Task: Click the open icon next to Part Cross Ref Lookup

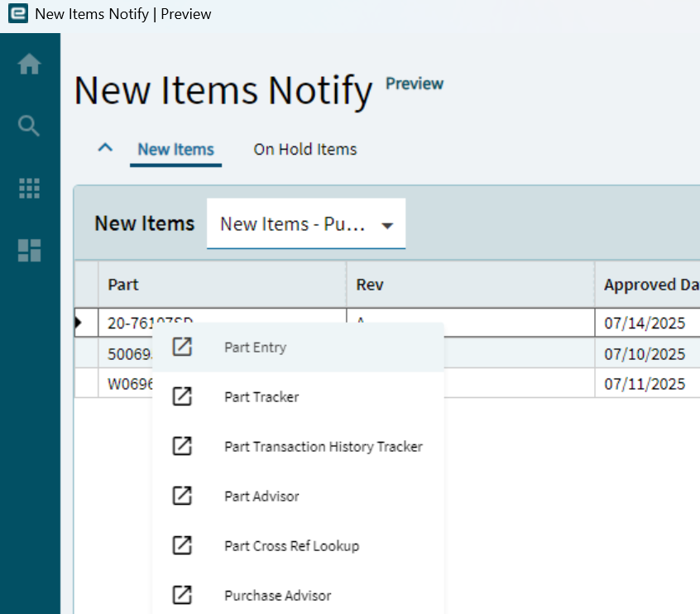Action: point(182,545)
